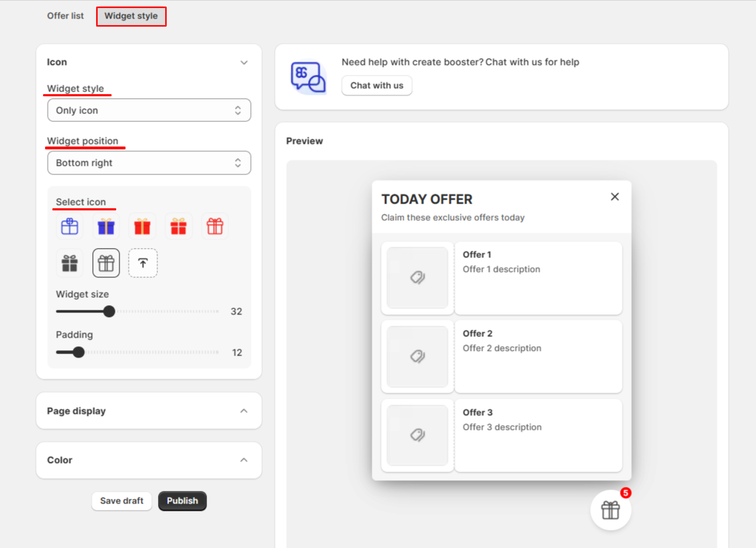This screenshot has width=756, height=548.
Task: Click the upload custom icon button
Action: click(143, 263)
